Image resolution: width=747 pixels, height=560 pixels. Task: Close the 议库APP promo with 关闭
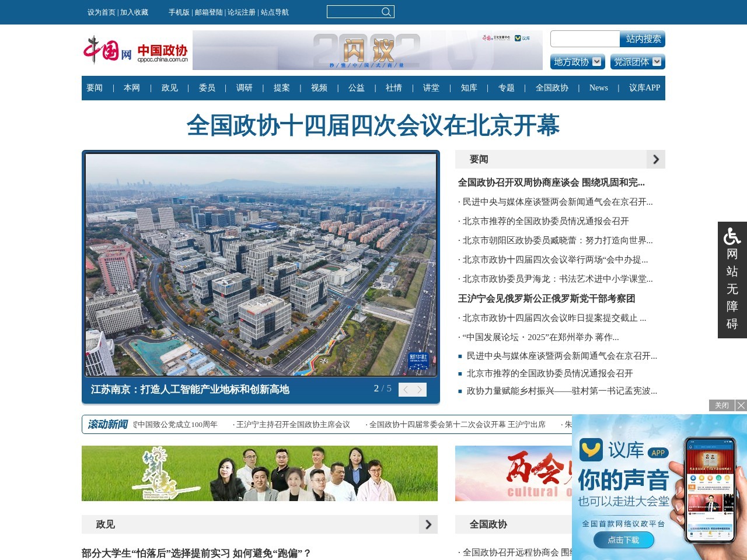point(721,405)
